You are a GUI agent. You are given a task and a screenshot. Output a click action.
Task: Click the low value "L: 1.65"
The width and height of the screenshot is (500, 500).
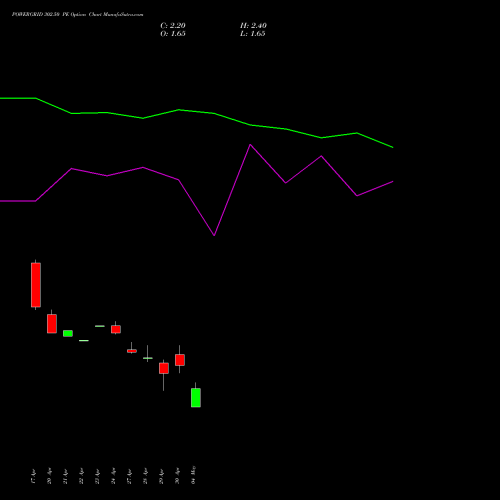pyautogui.click(x=253, y=34)
